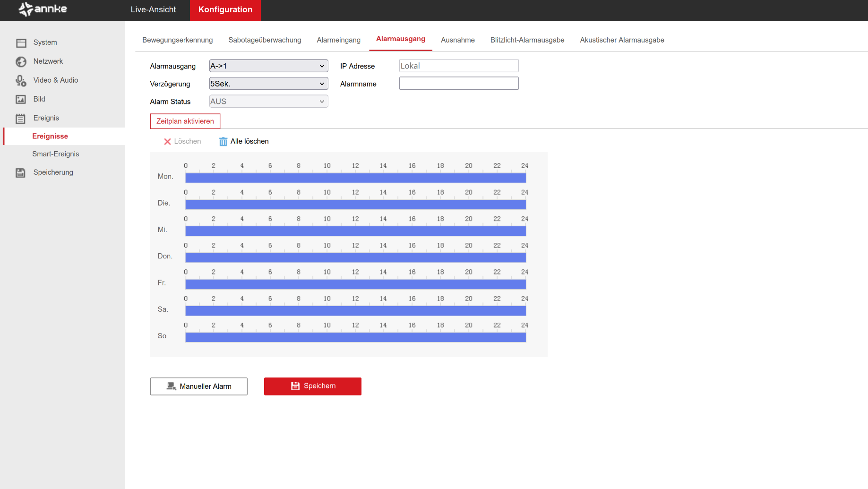This screenshot has height=489, width=868.
Task: Click the Speicherung disk icon
Action: (x=21, y=173)
